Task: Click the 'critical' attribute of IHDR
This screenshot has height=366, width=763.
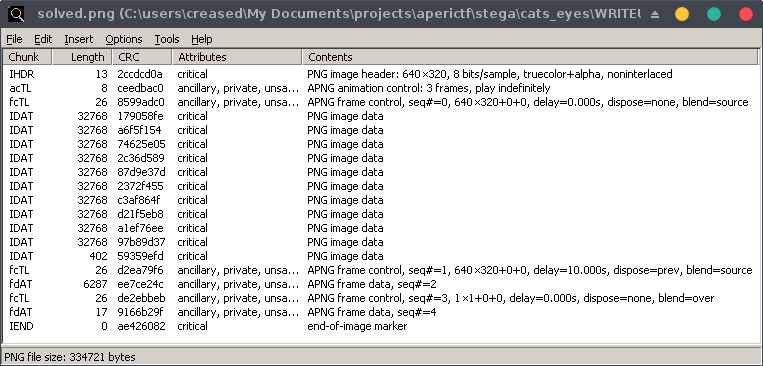Action: coord(192,74)
